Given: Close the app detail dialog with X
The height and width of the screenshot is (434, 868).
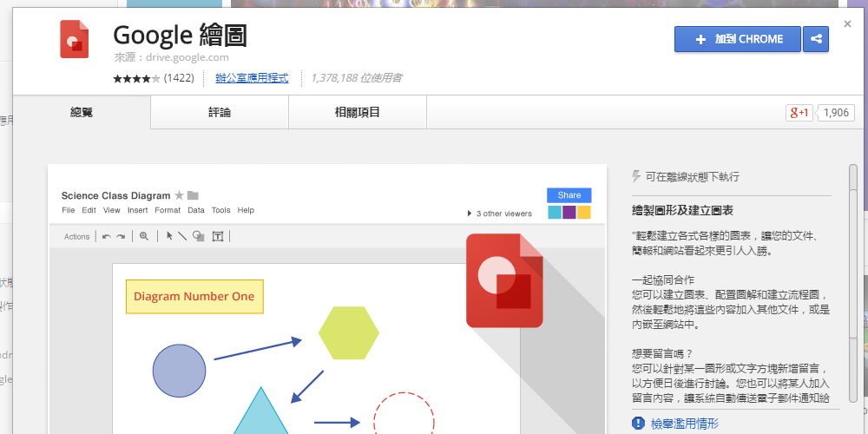Looking at the screenshot, I should (x=847, y=23).
